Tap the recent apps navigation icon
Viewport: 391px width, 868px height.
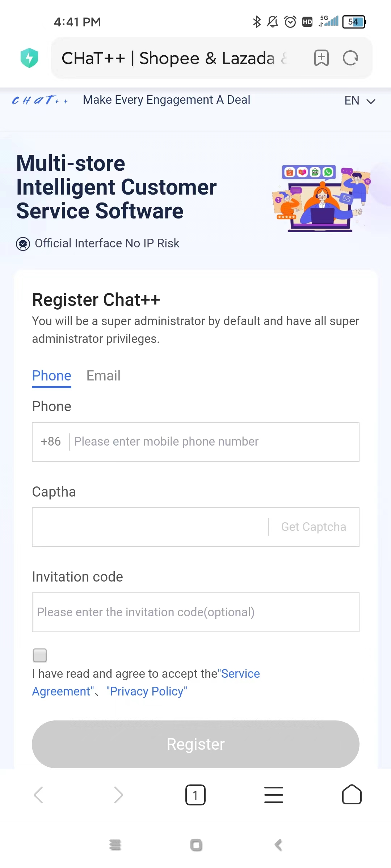tap(115, 845)
